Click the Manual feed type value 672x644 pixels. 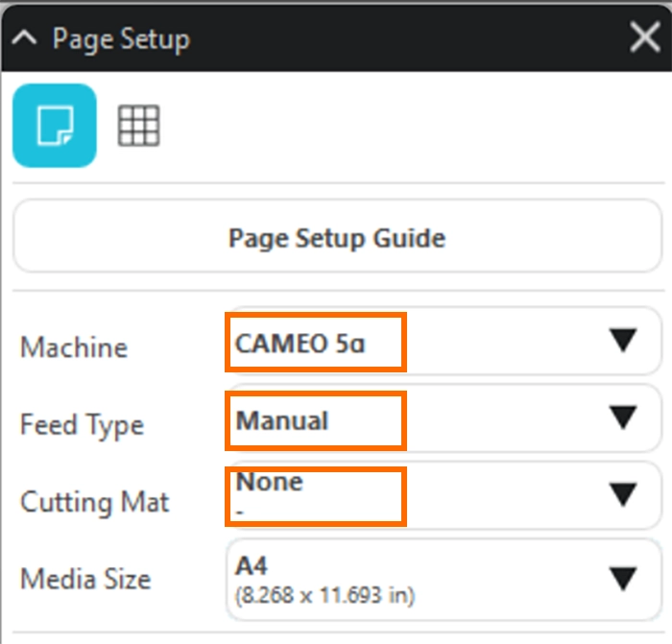[283, 420]
